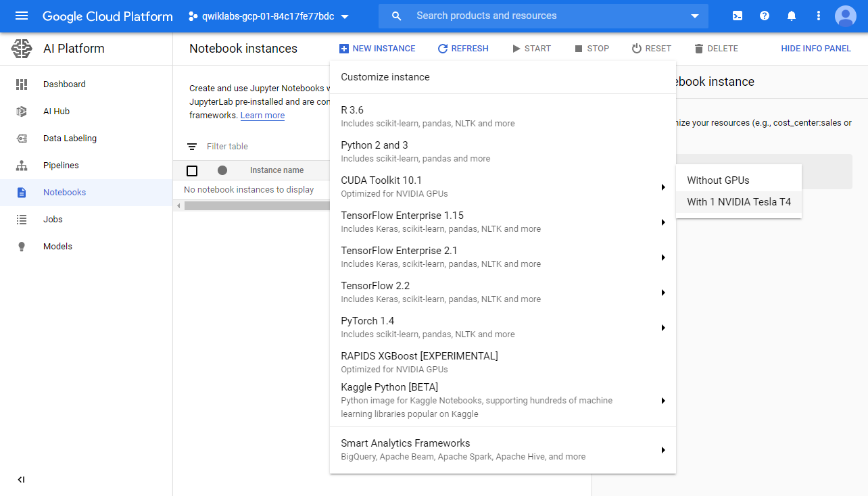Click the project selector dots icon
The width and height of the screenshot is (868, 496).
point(193,16)
